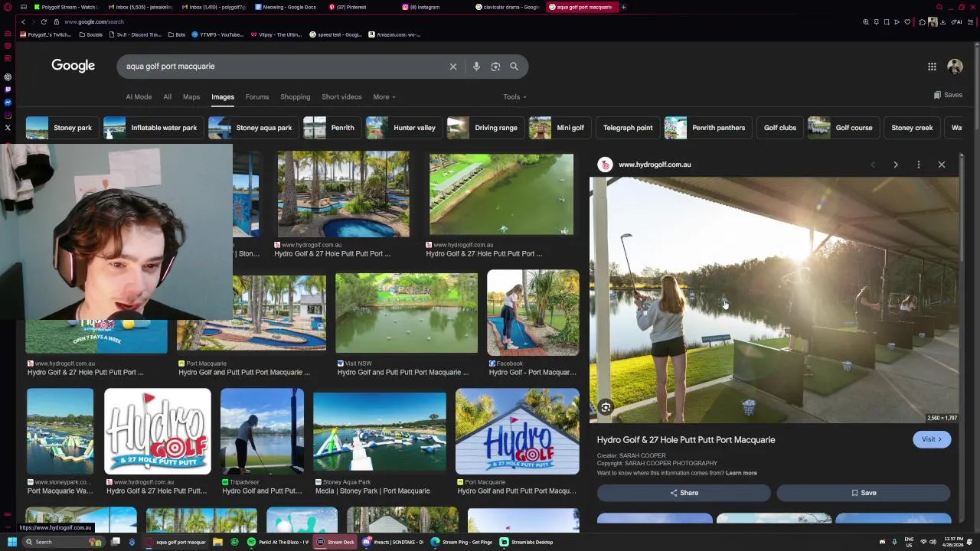Screen dimensions: 980x551
Task: Switch to the All results tab
Action: pyautogui.click(x=167, y=97)
